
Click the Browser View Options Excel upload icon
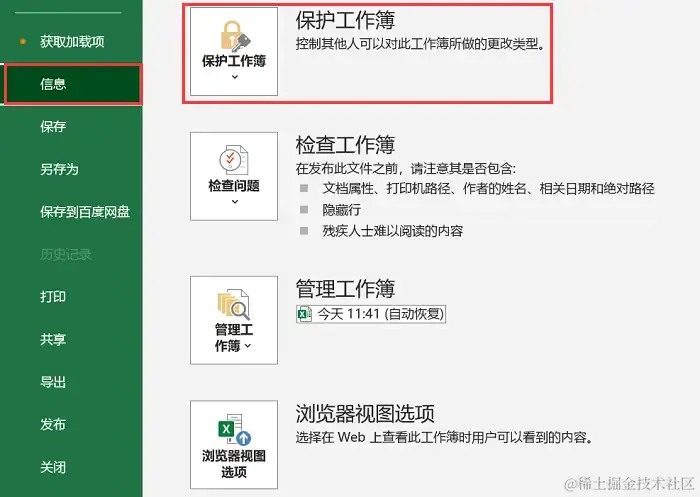[234, 430]
